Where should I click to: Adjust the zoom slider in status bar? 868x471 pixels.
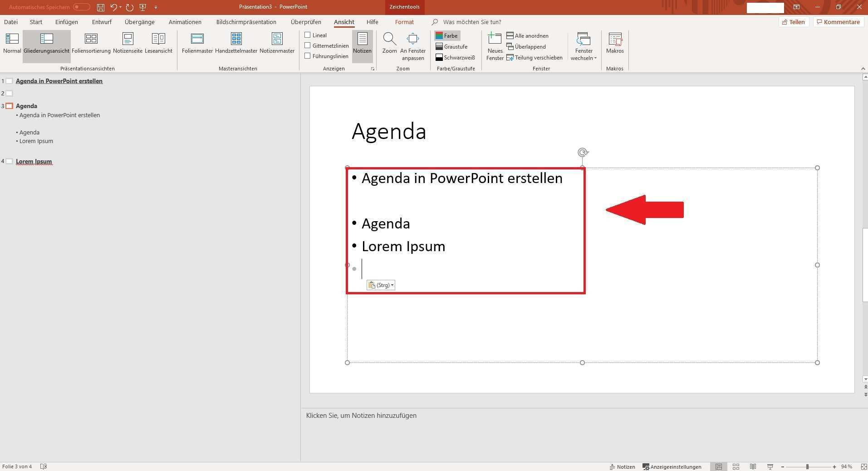(x=807, y=467)
